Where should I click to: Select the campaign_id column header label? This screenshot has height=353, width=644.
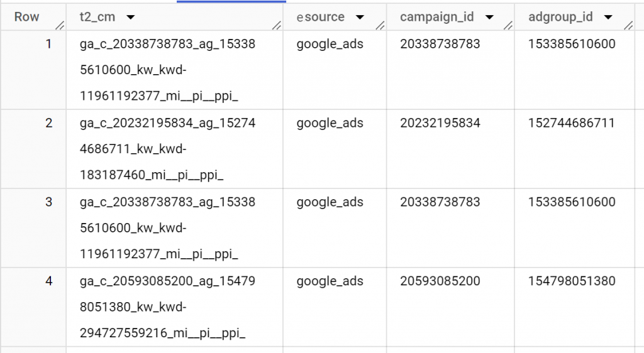(437, 17)
